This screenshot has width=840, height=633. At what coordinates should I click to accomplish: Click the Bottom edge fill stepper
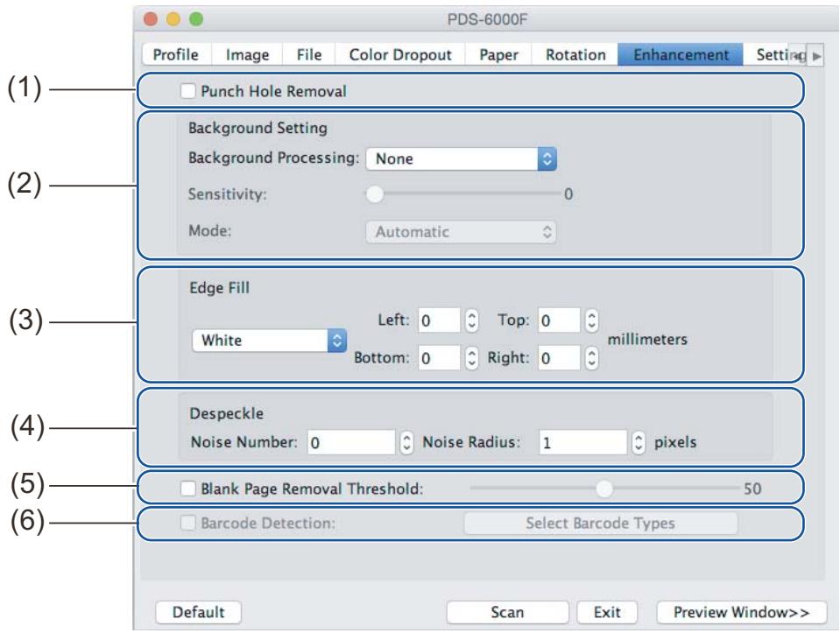[471, 358]
